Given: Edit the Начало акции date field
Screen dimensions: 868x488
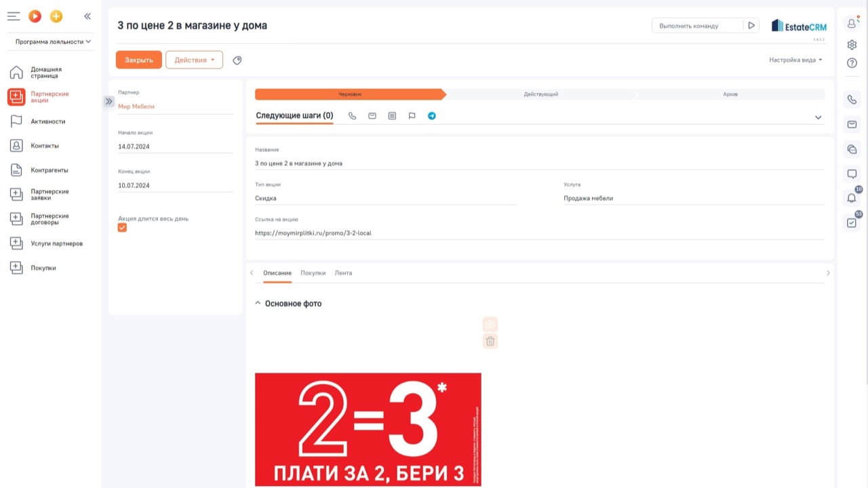Looking at the screenshot, I should point(176,147).
